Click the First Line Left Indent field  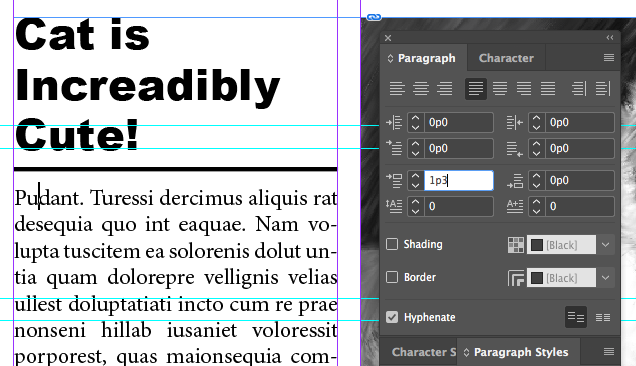tap(459, 149)
